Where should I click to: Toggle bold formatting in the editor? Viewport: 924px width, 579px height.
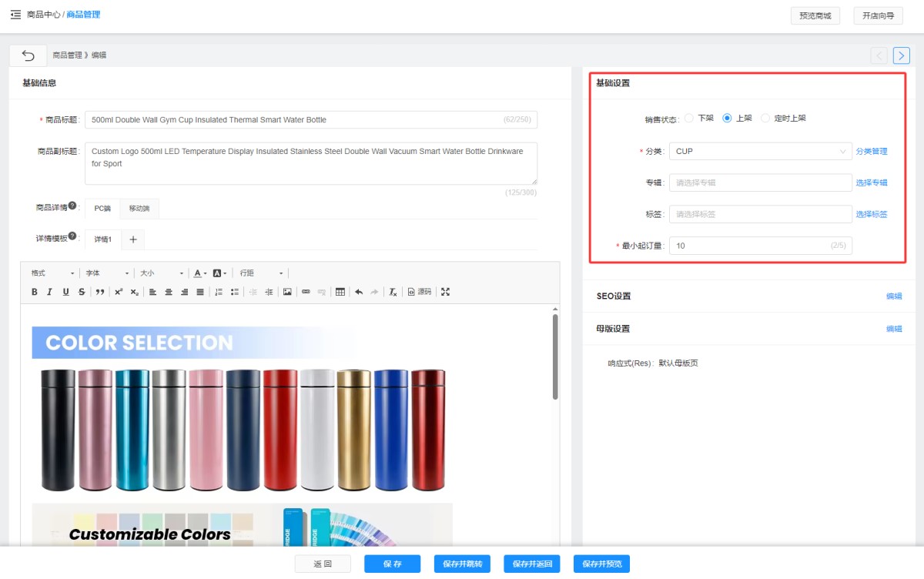click(34, 292)
